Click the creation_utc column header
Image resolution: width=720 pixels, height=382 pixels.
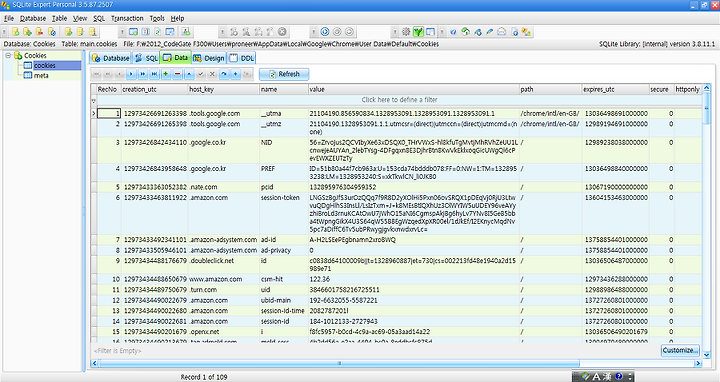(x=154, y=89)
